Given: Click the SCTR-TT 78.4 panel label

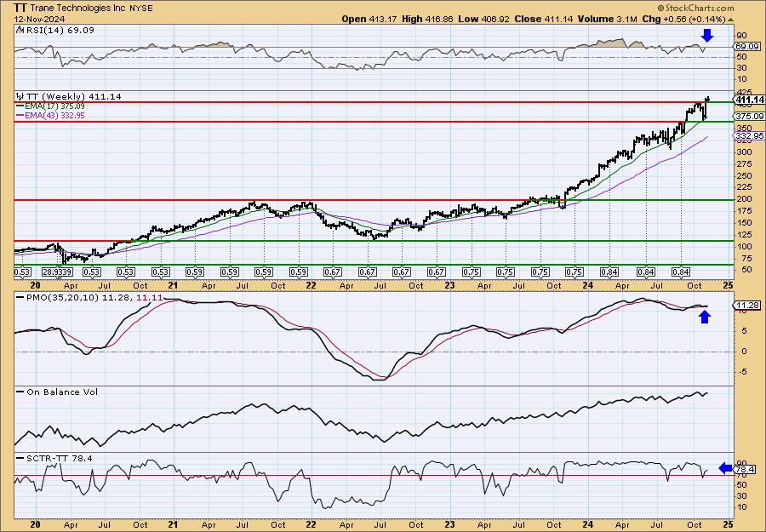Looking at the screenshot, I should pyautogui.click(x=58, y=458).
